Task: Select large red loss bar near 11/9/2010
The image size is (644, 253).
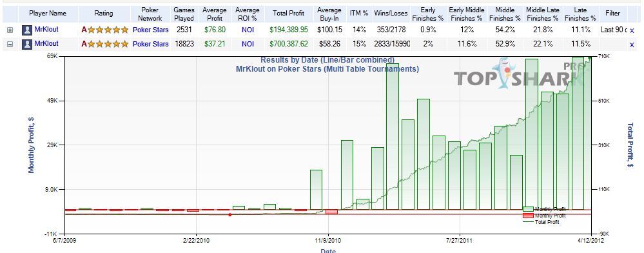Action: point(331,212)
